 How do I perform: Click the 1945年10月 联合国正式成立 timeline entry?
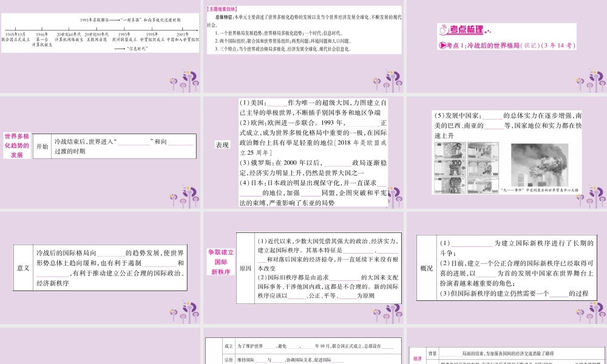click(x=16, y=37)
